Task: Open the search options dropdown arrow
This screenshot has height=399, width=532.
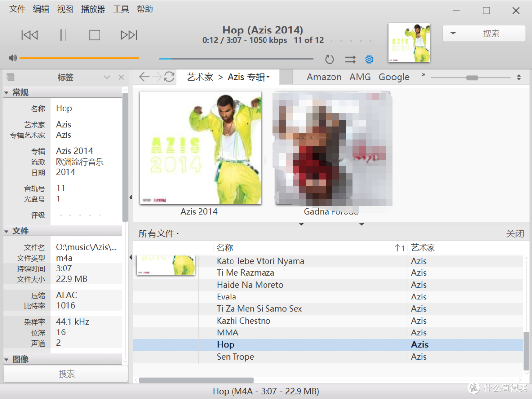Action: pyautogui.click(x=453, y=33)
